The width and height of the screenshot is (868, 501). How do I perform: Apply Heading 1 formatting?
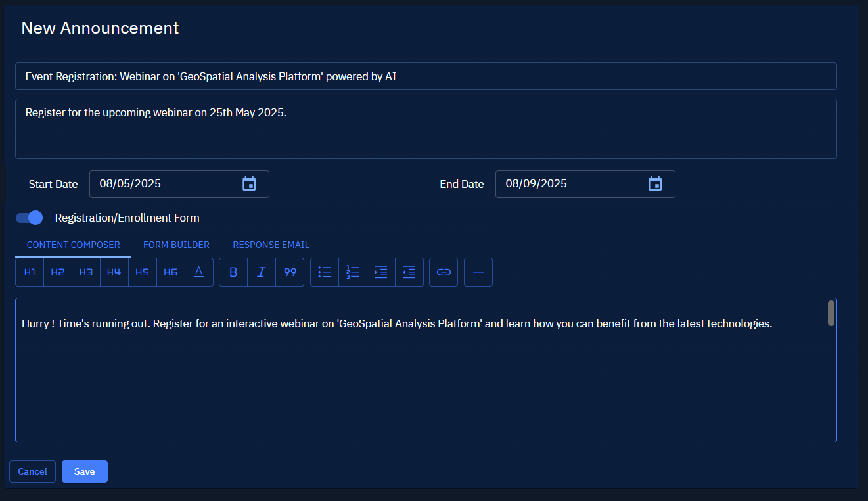point(29,272)
